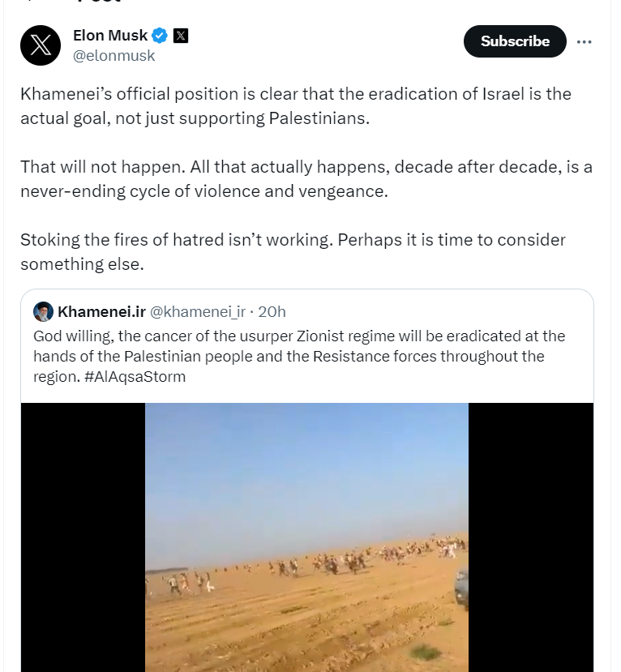621x672 pixels.
Task: Open the #AlAqsaStorm hashtag
Action: pyautogui.click(x=135, y=377)
